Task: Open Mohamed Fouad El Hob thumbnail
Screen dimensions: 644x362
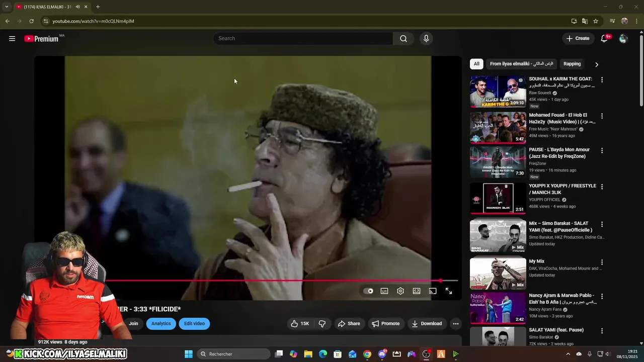Action: point(498,128)
